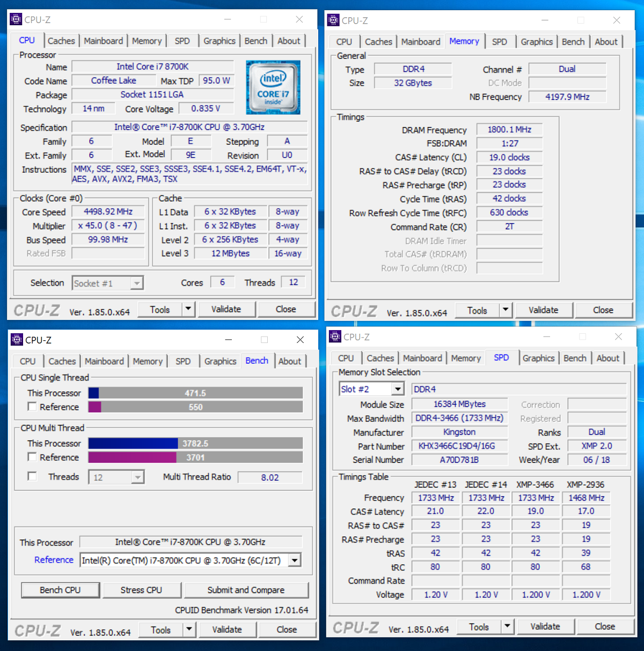644x651 pixels.
Task: Click Submit and Compare button
Action: pos(246,590)
